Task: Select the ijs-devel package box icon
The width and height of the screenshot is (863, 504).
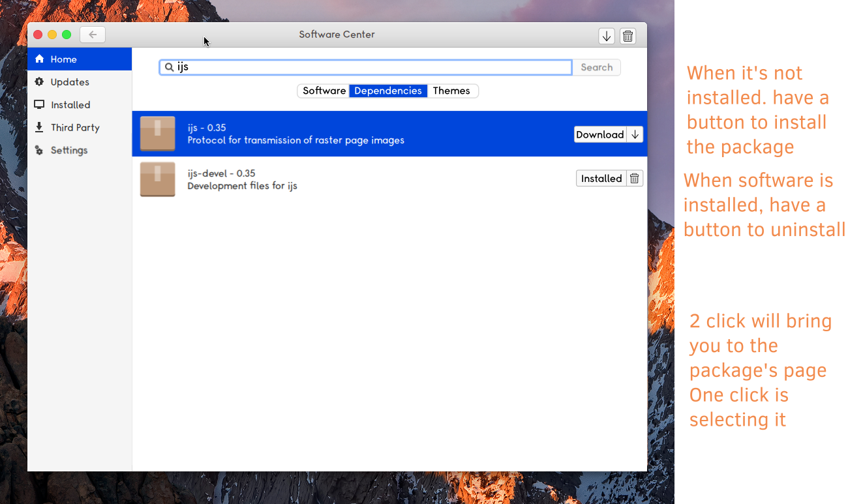Action: coord(157,179)
